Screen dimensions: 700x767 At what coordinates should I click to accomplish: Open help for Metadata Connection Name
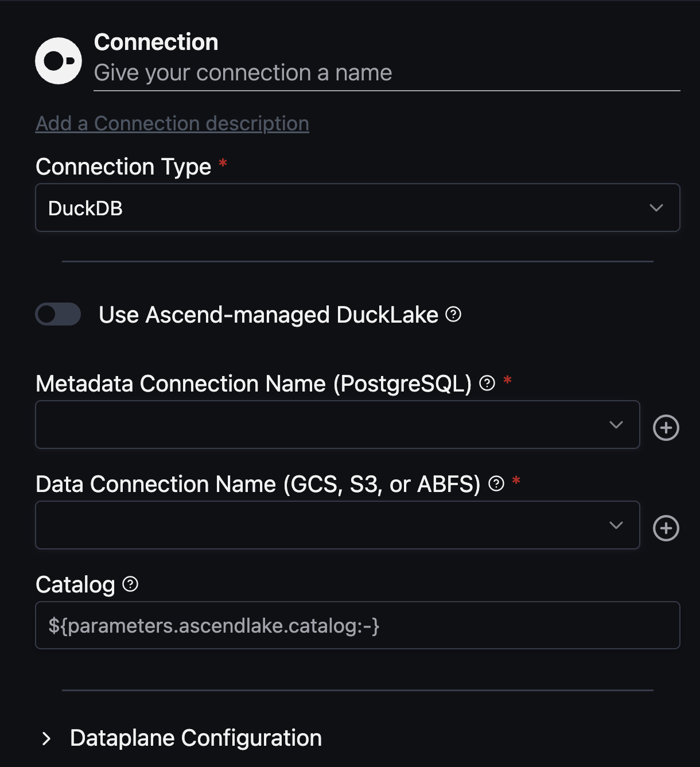coord(487,383)
